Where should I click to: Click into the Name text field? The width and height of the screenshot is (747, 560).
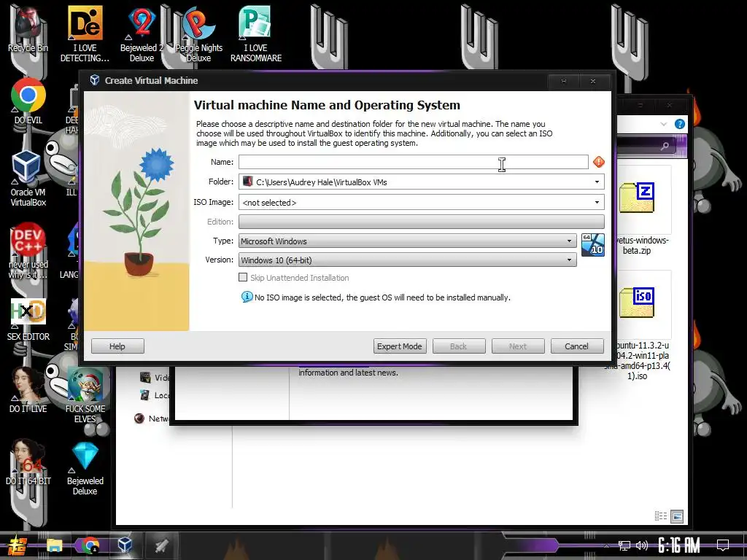(x=413, y=162)
